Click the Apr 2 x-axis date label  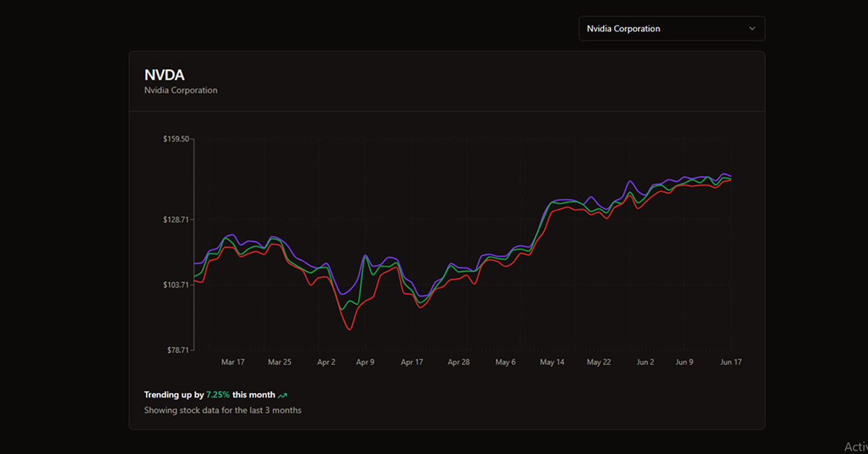point(326,362)
